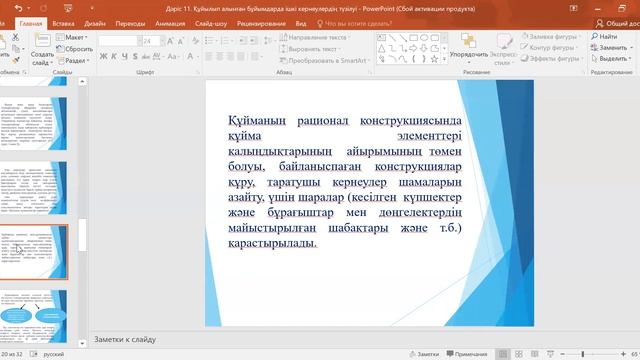Click the Заметки к слайду notes area
The width and height of the screenshot is (640, 360).
[x=125, y=339]
